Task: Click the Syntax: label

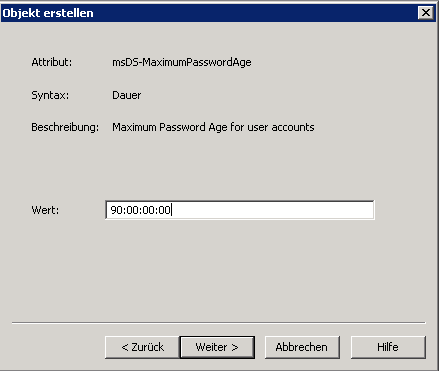Action: click(x=50, y=95)
